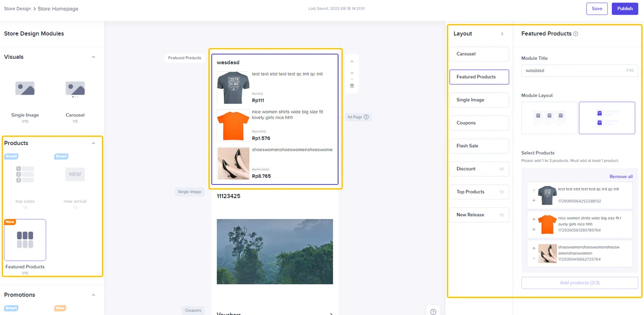
Task: Open the info icon next to Featured Products heading
Action: tap(576, 34)
